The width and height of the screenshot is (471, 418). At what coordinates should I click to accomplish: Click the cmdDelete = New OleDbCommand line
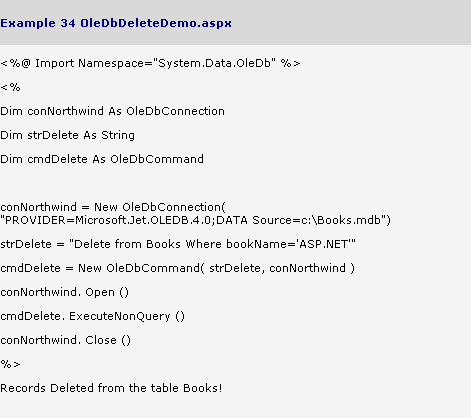point(178,268)
